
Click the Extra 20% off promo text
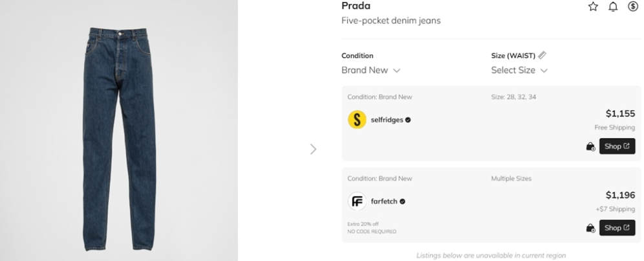click(362, 224)
